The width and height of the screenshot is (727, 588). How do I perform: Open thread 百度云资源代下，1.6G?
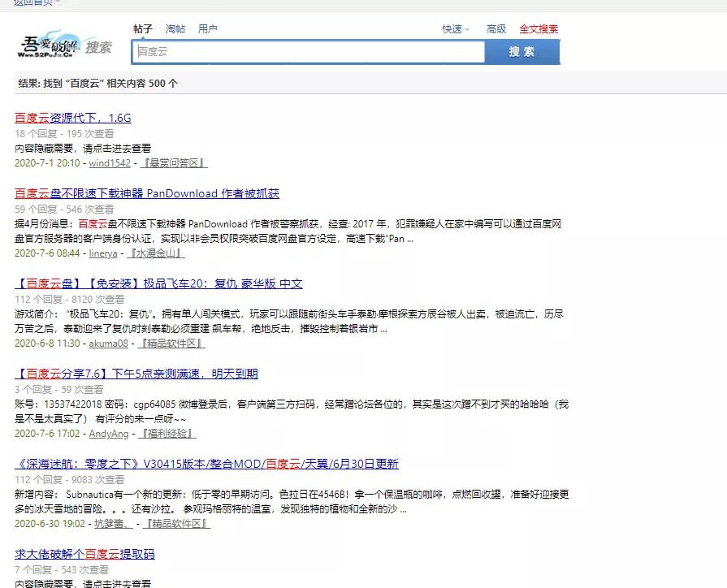point(73,119)
